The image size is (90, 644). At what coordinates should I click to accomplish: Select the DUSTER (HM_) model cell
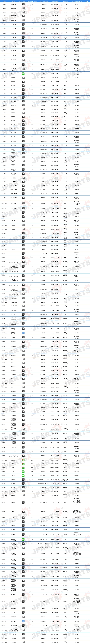point(14,69)
